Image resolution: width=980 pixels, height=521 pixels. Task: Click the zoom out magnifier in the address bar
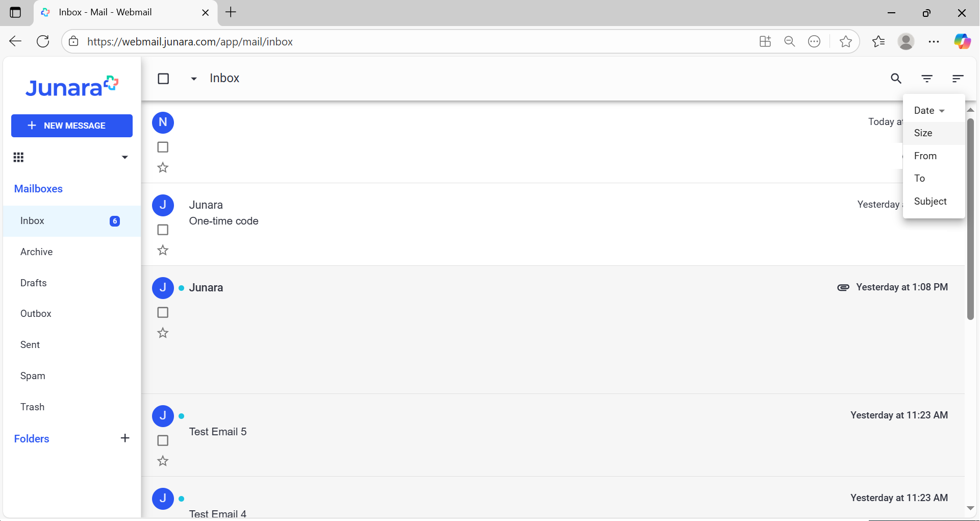coord(790,41)
